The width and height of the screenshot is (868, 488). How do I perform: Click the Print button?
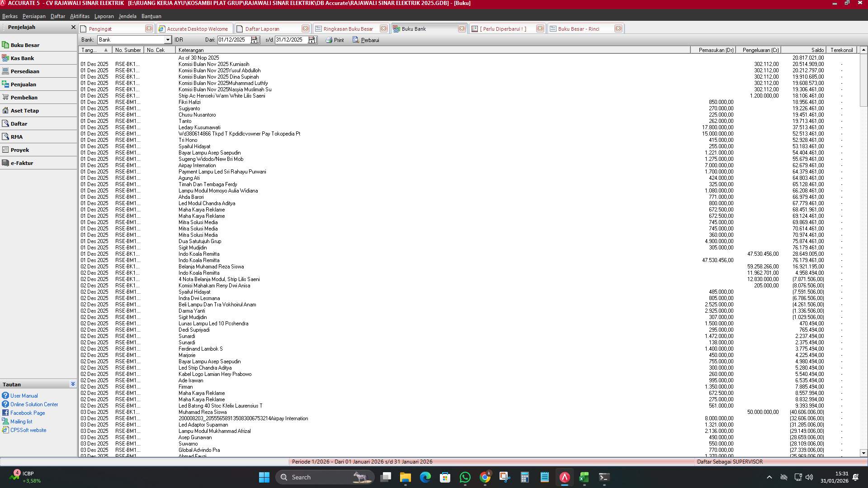[335, 40]
